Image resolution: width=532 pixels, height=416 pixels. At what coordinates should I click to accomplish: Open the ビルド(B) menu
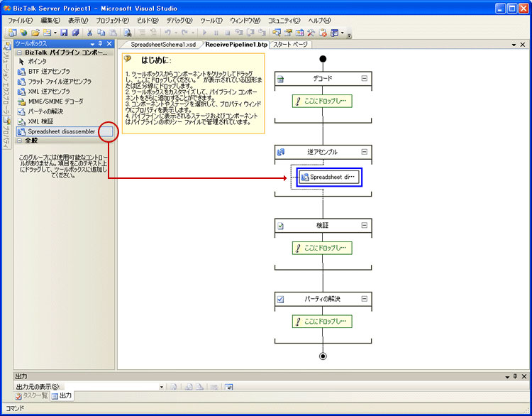tap(148, 21)
